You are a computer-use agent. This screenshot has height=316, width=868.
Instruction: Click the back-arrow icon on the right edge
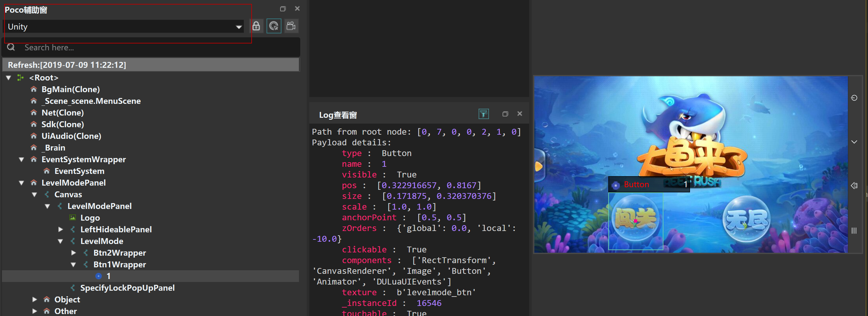click(854, 186)
